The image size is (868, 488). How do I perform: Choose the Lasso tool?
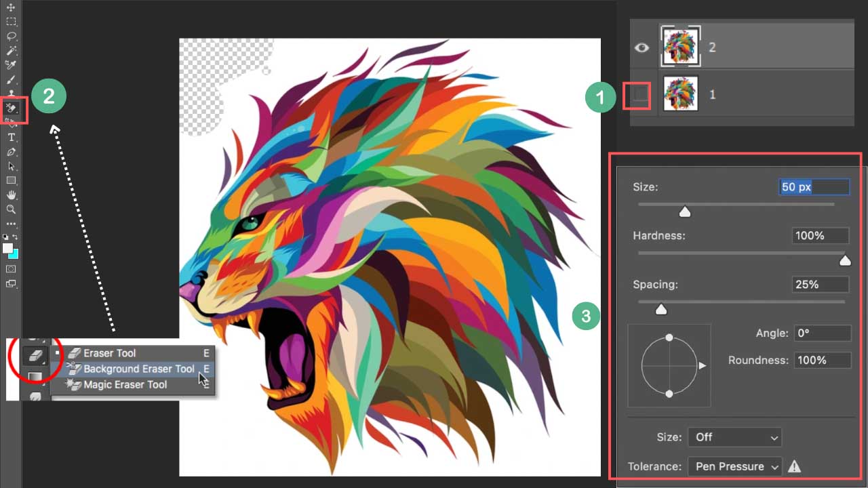point(12,36)
